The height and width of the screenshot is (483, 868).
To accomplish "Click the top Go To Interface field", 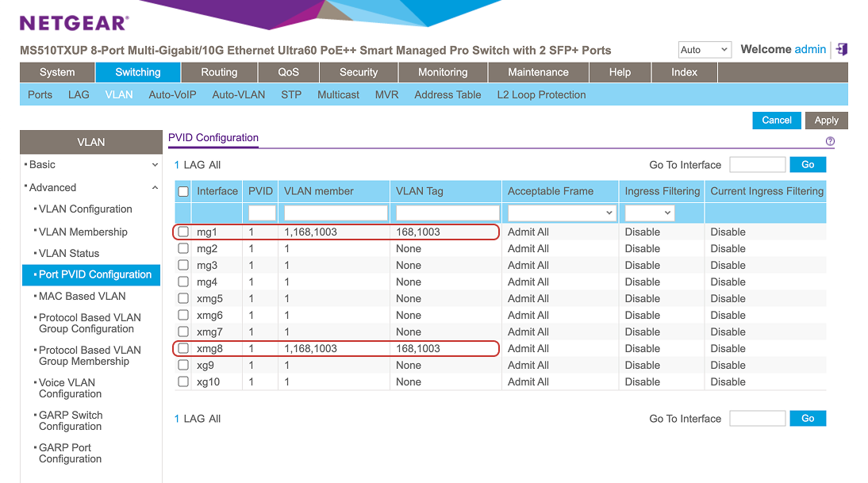I will pos(757,164).
